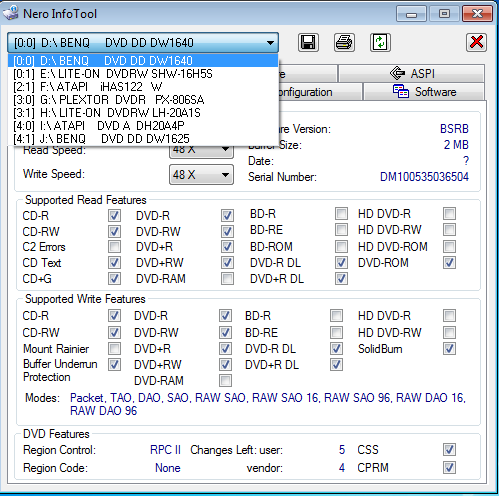Select highlighted D:\ BENQ DW1640 list entry

(x=143, y=61)
